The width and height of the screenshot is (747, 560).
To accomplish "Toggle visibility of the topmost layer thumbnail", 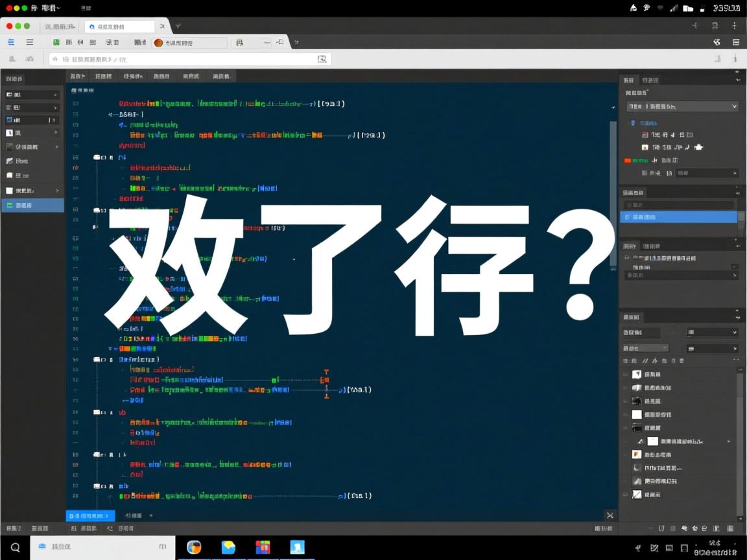I will coord(624,373).
